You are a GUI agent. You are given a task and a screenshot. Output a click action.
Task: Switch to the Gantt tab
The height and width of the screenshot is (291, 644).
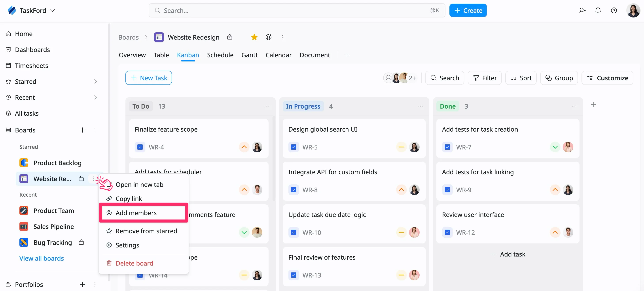pyautogui.click(x=249, y=55)
